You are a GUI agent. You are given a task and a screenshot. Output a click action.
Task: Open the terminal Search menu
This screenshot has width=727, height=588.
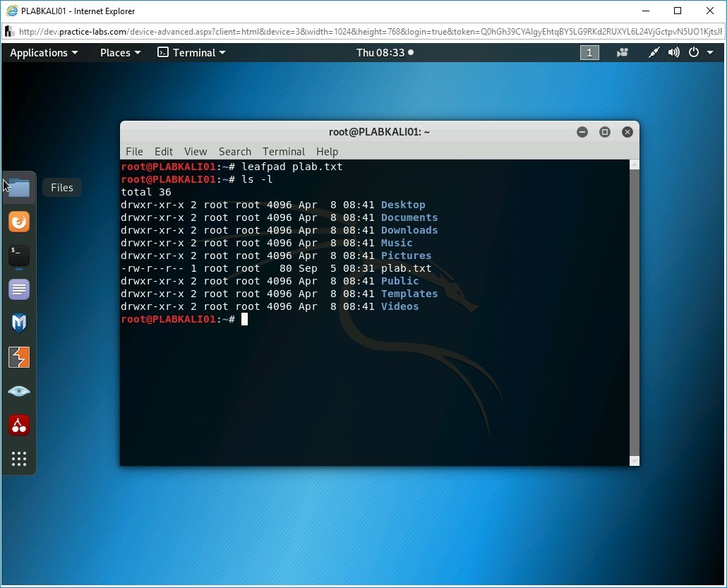coord(235,152)
